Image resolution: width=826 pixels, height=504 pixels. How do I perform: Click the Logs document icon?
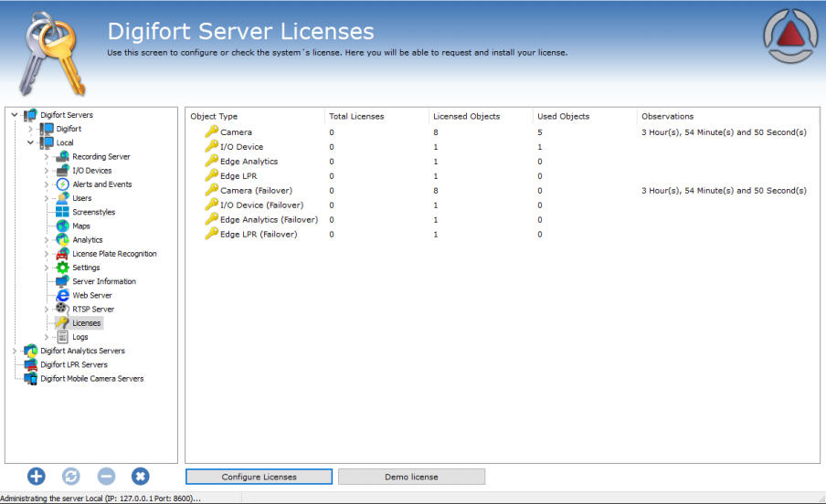click(x=62, y=337)
